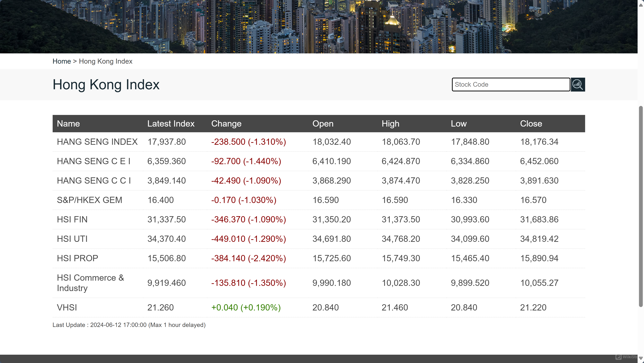Screen dimensions: 644x363
Task: Click close value 10,055.27
Action: pyautogui.click(x=539, y=283)
